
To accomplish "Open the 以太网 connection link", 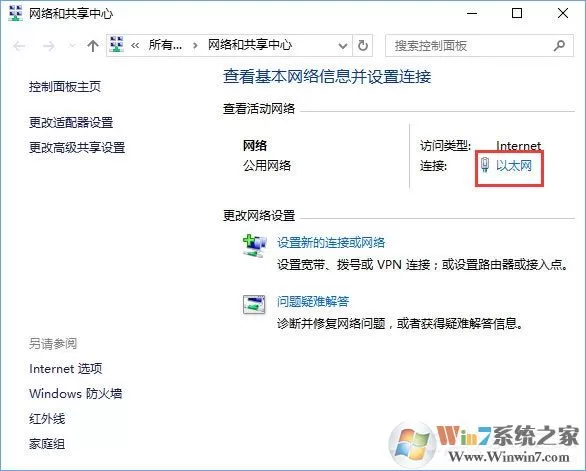I will [513, 165].
